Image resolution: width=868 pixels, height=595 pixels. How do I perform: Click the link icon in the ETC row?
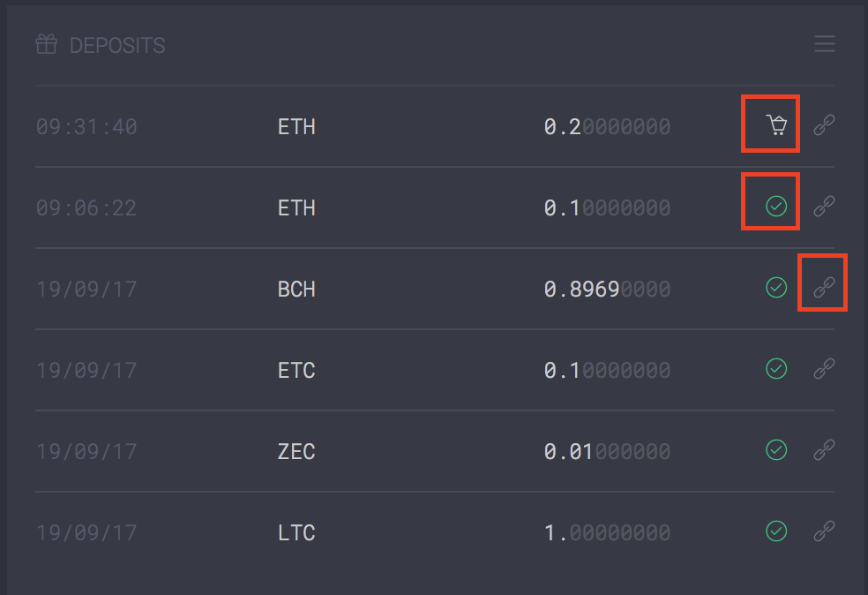pyautogui.click(x=824, y=369)
